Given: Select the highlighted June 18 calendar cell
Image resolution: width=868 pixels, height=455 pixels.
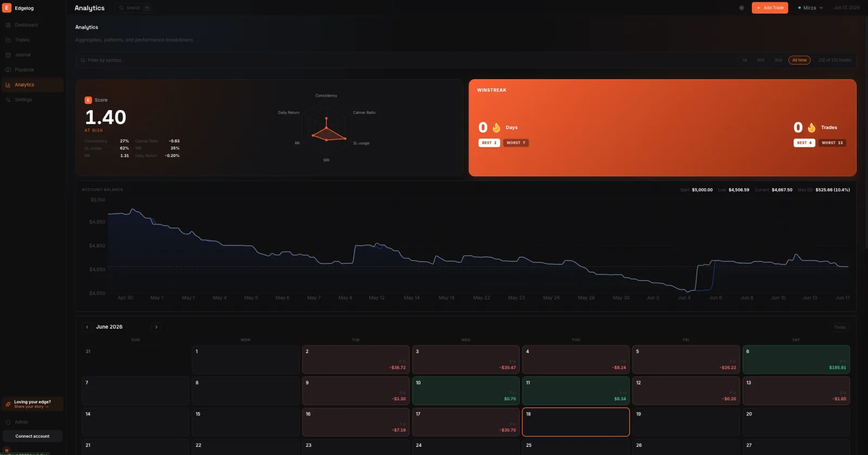Looking at the screenshot, I should 576,422.
